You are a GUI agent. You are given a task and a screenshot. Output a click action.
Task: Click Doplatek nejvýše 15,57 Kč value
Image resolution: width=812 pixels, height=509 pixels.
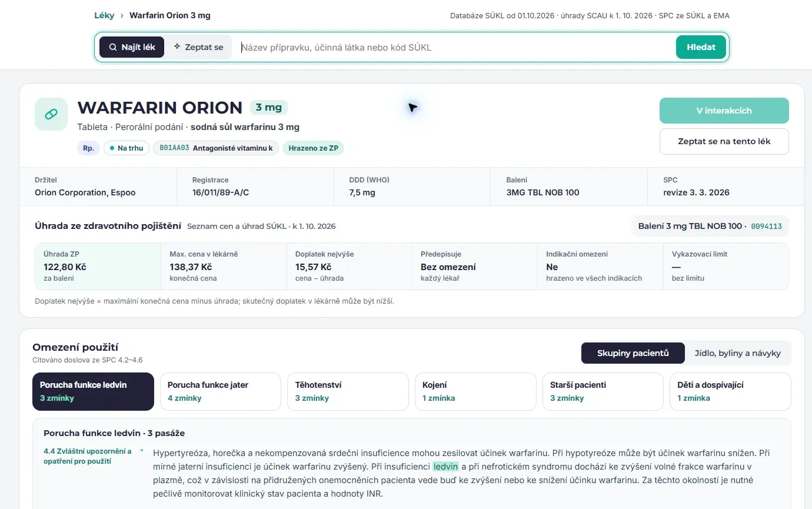pos(312,267)
